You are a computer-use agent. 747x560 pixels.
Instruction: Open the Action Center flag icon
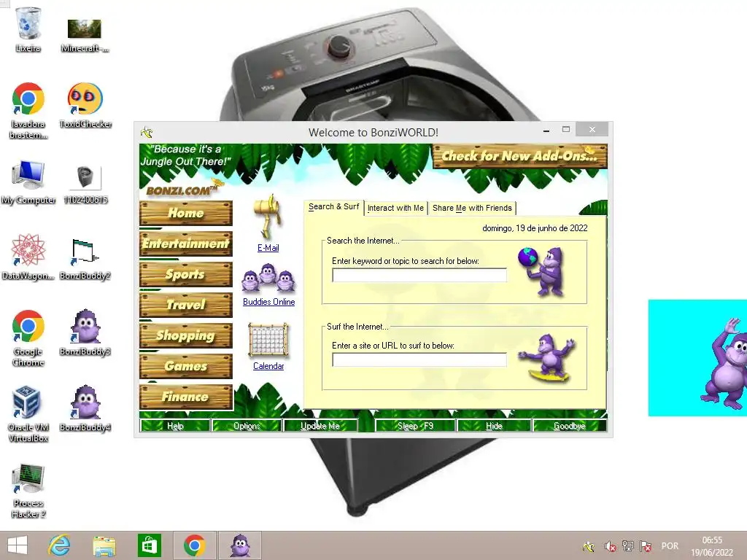point(646,545)
